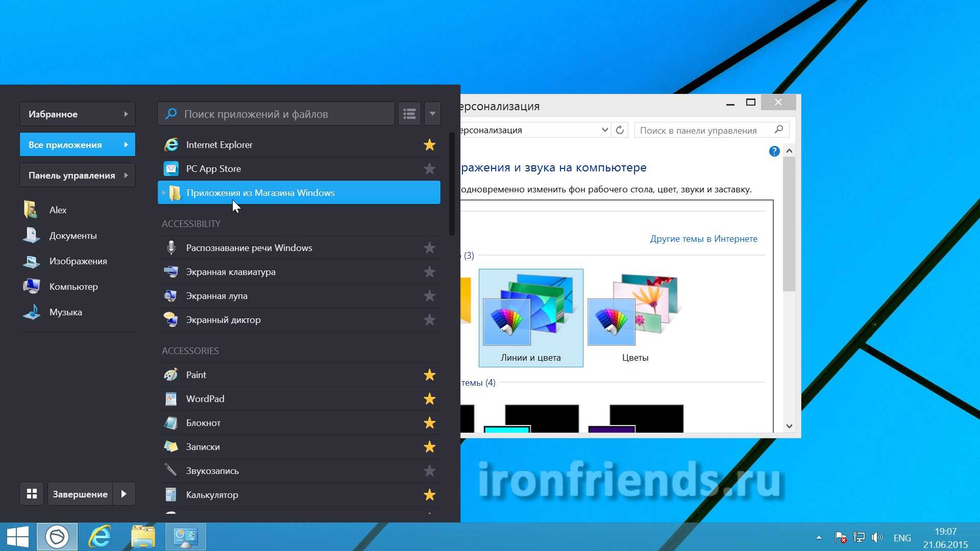Open Панель управления menu item
Image resolution: width=980 pixels, height=551 pixels.
[x=78, y=176]
